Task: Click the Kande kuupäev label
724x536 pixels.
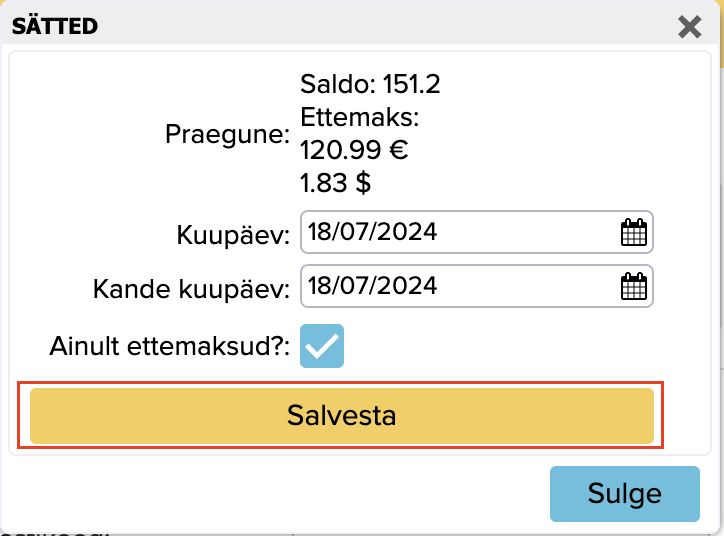Action: click(191, 289)
